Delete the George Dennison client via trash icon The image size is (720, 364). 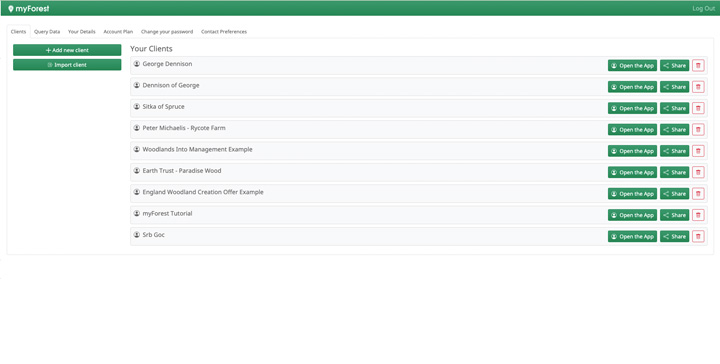click(x=698, y=66)
